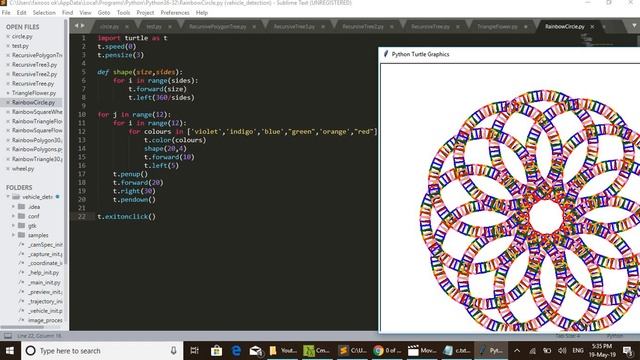Expand the .idea folder
Screen dimensions: 640x360
[13, 207]
